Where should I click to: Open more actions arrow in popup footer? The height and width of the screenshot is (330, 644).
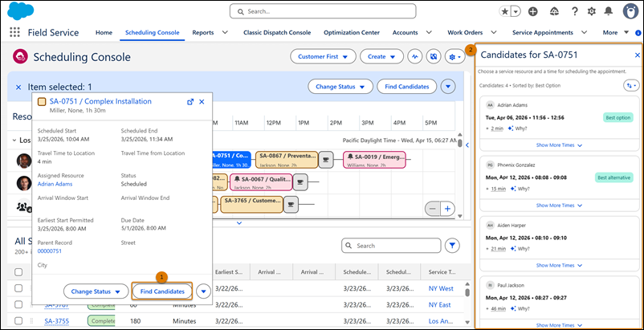(x=203, y=291)
